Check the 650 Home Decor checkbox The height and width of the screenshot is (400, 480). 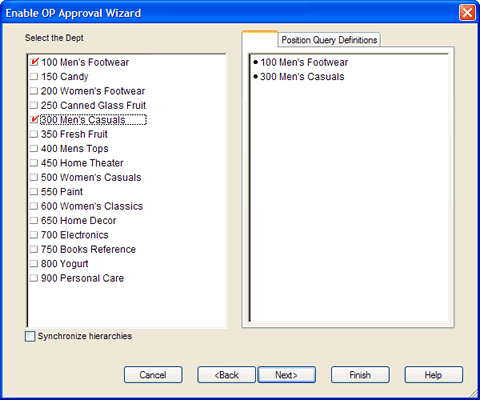(34, 221)
